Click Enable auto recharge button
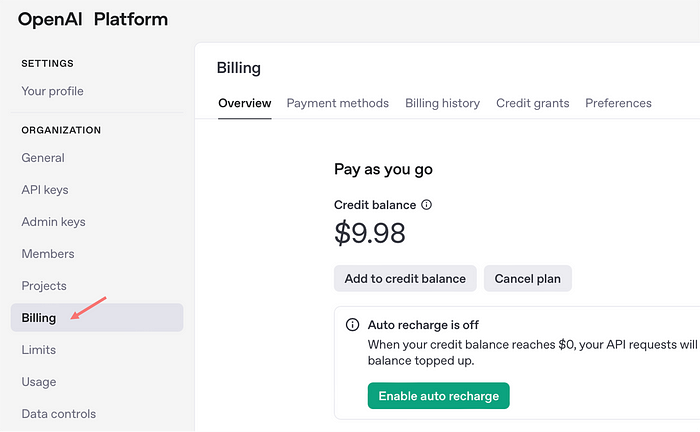Viewport: 700px width, 432px height. coord(438,396)
